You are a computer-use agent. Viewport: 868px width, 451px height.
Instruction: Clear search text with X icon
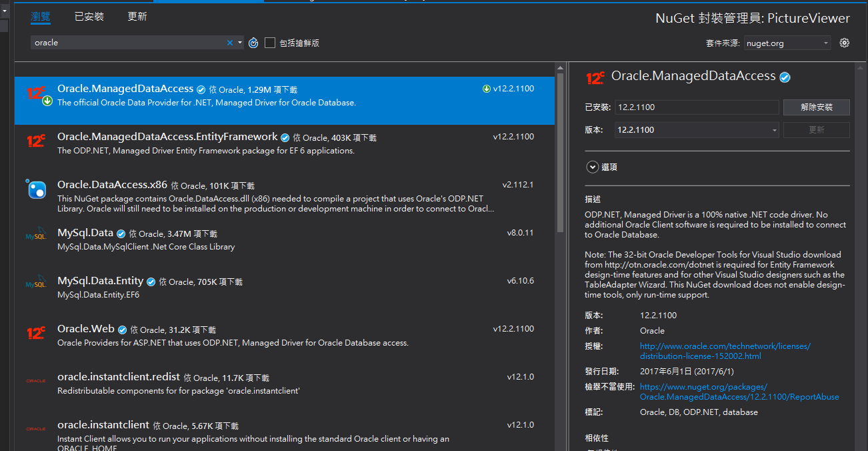point(230,43)
